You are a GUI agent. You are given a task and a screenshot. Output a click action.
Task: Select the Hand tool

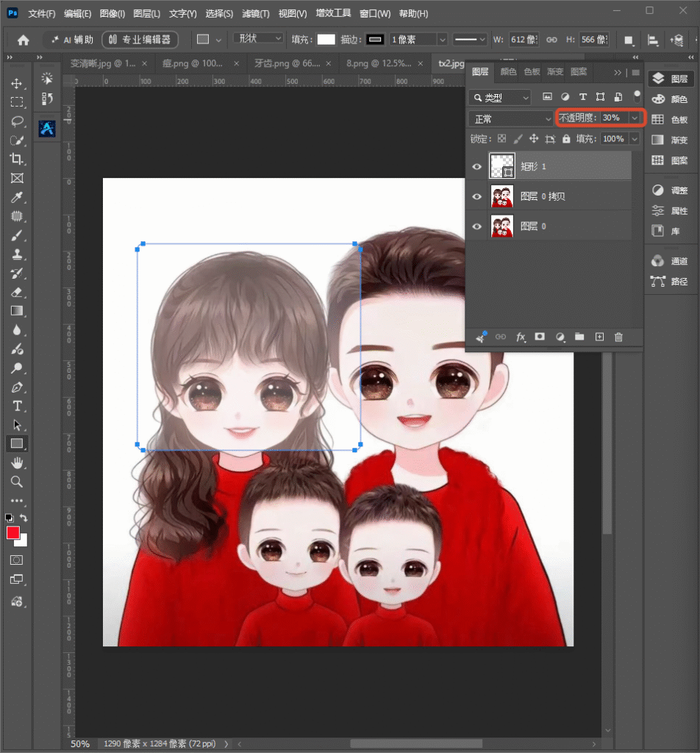17,463
